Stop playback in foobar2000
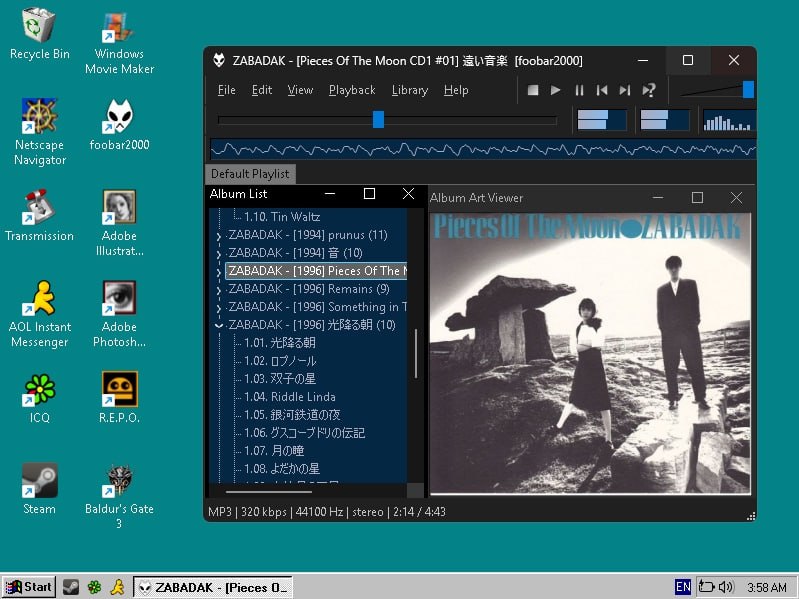This screenshot has width=799, height=599. click(x=532, y=90)
